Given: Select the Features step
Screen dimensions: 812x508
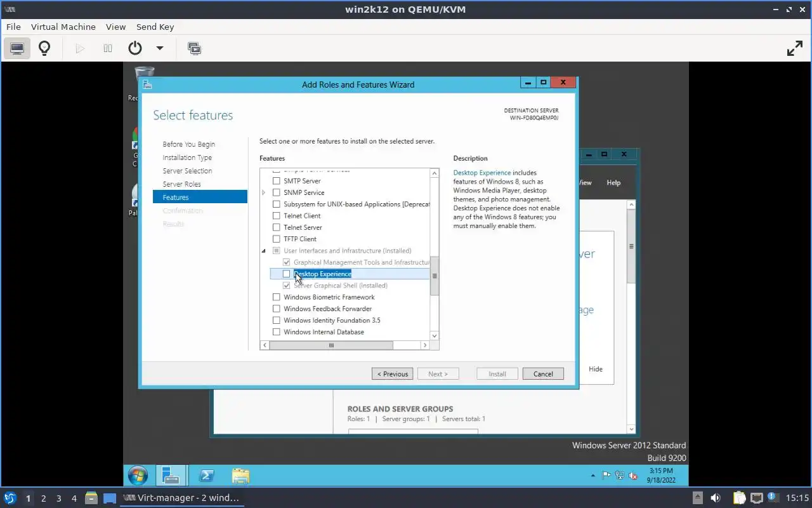Looking at the screenshot, I should tap(200, 197).
